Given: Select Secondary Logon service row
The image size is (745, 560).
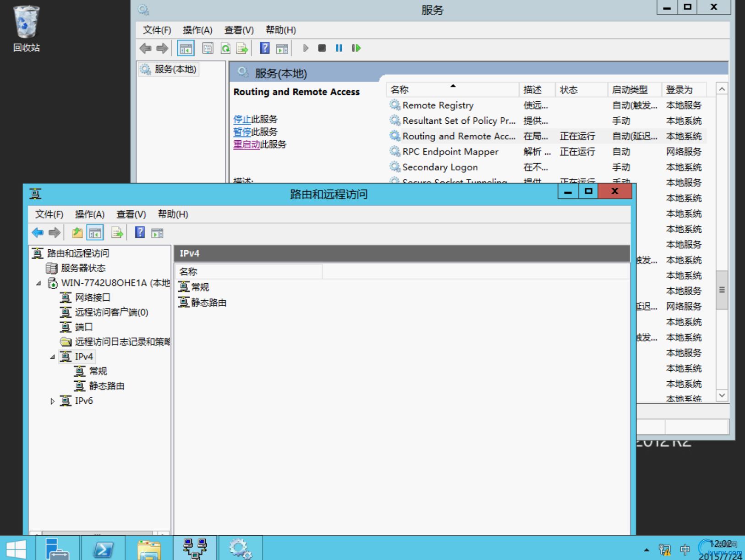Looking at the screenshot, I should point(546,167).
